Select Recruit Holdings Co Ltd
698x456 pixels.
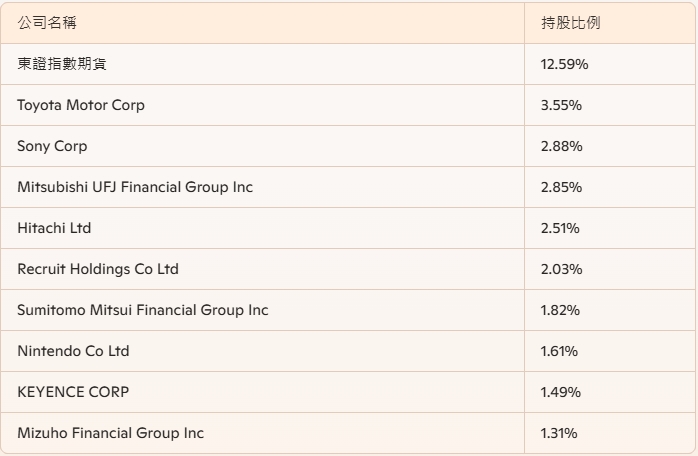(x=98, y=269)
